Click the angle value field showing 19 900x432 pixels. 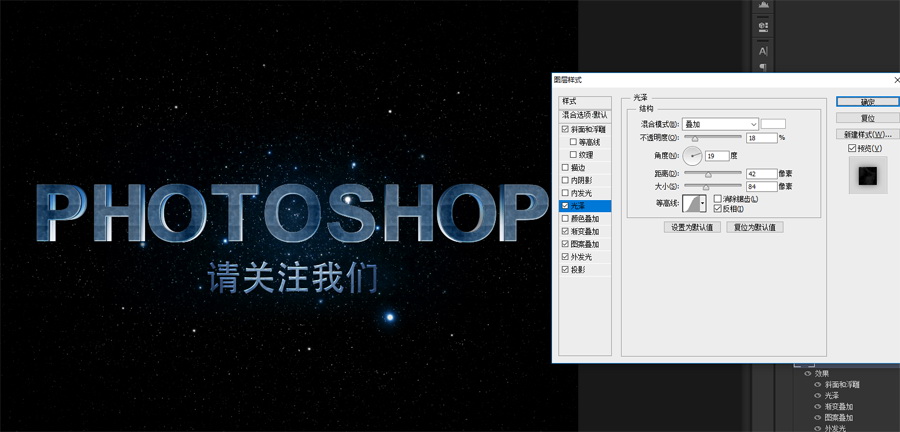(x=717, y=155)
